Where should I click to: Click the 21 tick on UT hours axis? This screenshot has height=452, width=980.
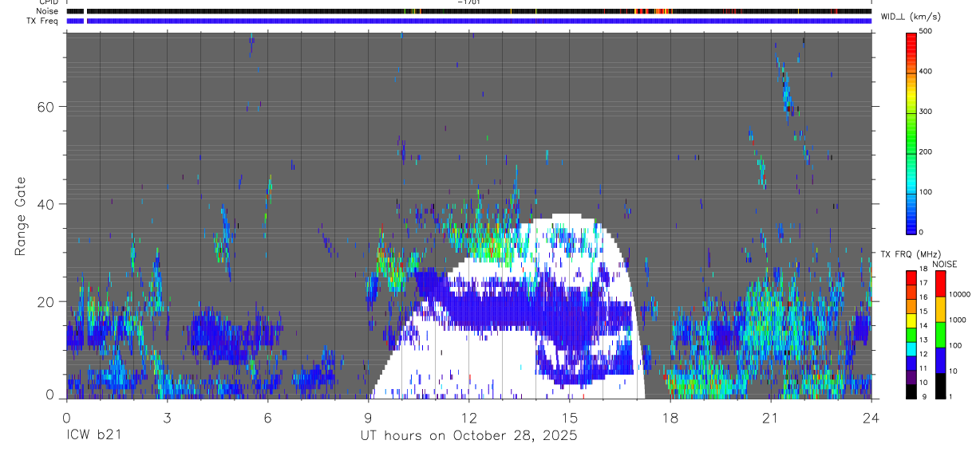[x=771, y=418]
